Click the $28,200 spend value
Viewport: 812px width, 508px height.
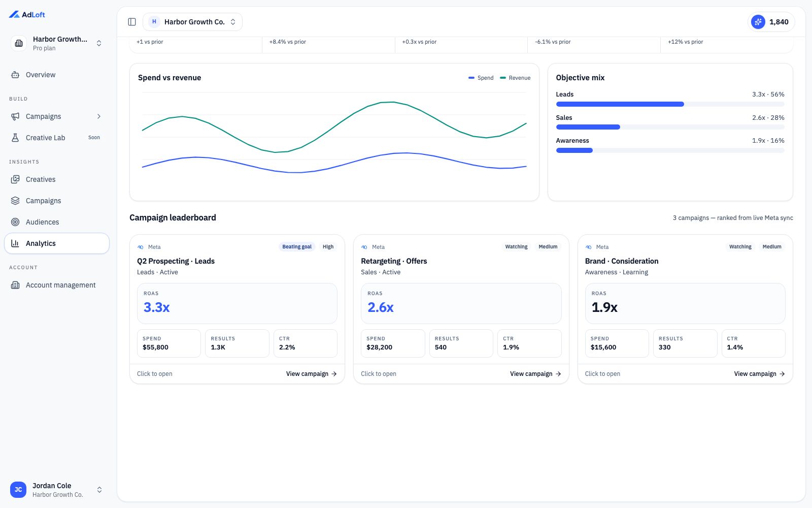click(x=380, y=347)
